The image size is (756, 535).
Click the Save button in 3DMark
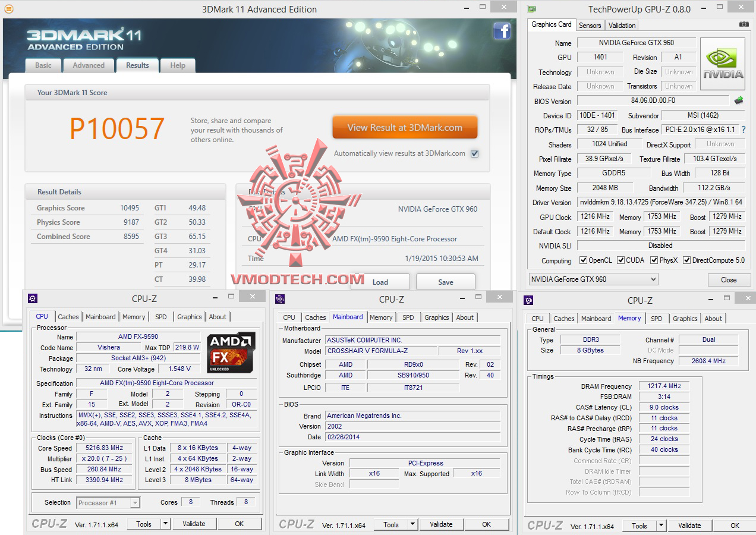[x=446, y=282]
